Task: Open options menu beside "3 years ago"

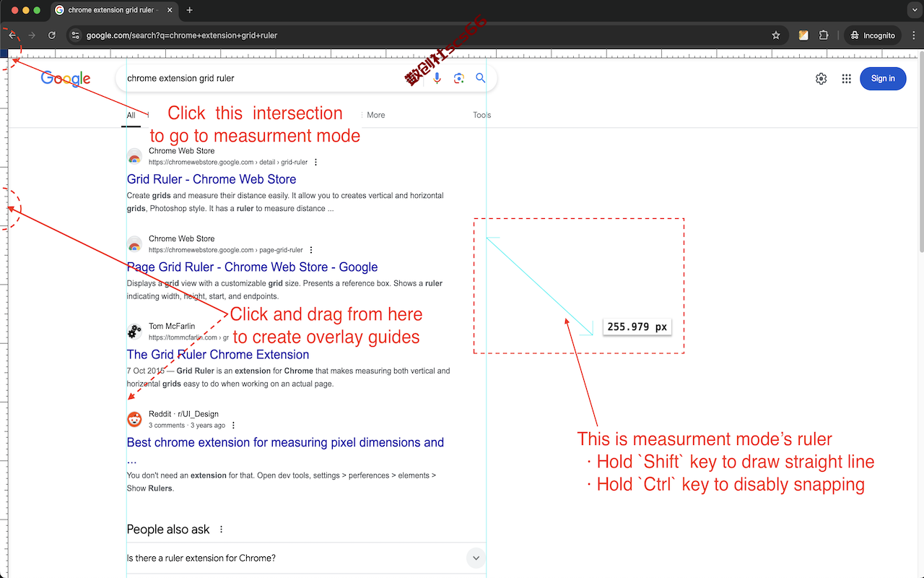Action: 233,426
